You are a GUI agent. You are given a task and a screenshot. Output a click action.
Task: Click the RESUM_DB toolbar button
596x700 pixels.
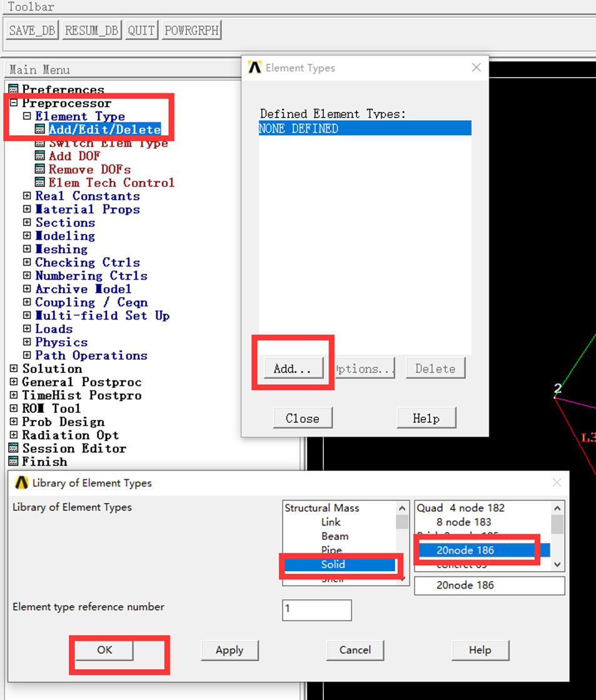91,29
